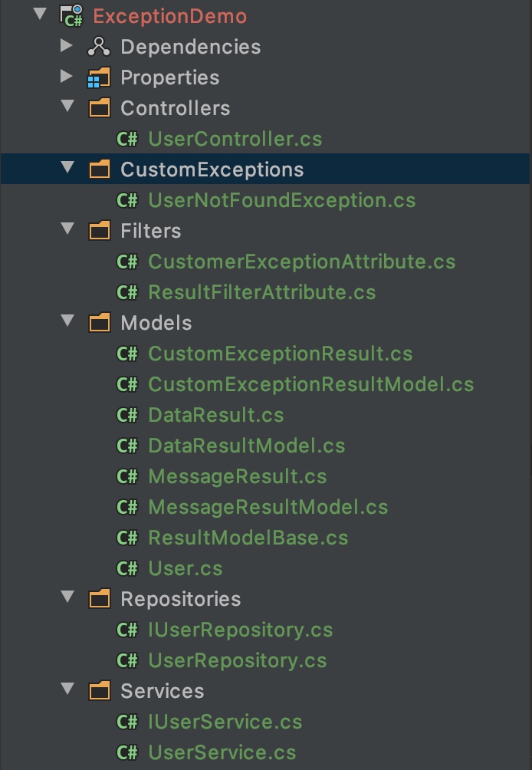Click the Controllers folder icon

tap(100, 108)
